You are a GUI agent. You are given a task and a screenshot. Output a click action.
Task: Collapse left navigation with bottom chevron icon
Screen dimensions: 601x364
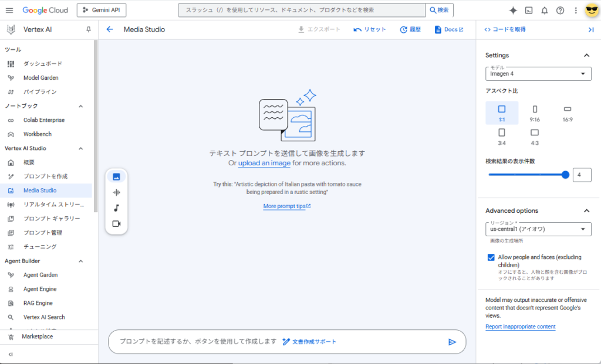pos(11,355)
